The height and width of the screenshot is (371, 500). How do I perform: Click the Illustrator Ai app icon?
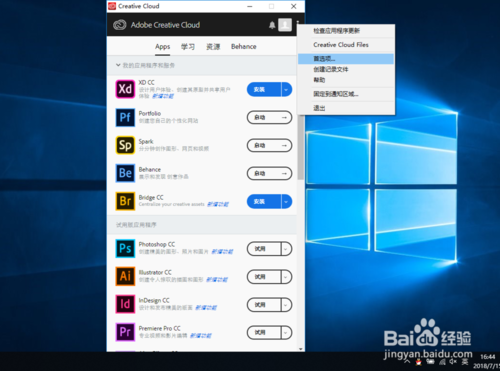click(x=125, y=276)
